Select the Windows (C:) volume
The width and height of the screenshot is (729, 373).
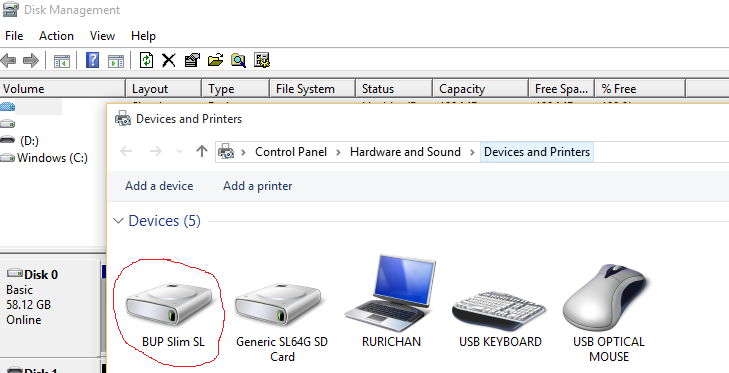(x=52, y=158)
